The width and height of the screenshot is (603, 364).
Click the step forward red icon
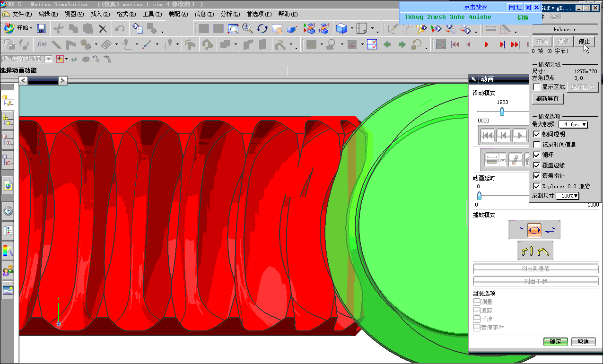click(502, 45)
